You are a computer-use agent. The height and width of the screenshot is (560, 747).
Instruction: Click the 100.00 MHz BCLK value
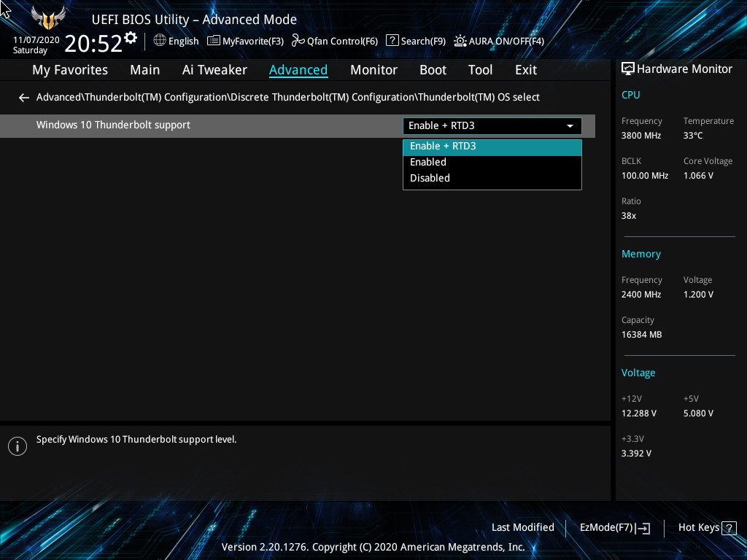[x=645, y=176]
